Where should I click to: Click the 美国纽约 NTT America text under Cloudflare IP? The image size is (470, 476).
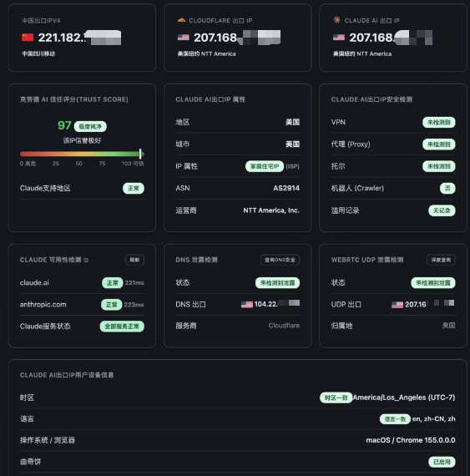click(x=207, y=53)
